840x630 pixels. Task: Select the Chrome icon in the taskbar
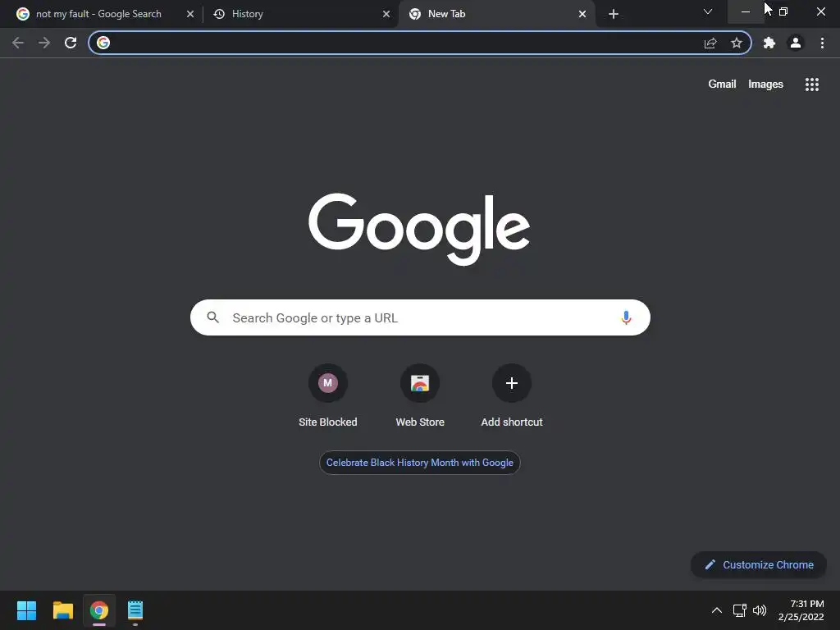point(99,610)
